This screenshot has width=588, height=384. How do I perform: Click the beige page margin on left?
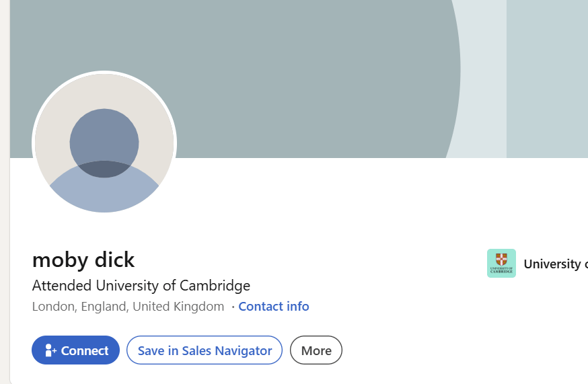pyautogui.click(x=5, y=192)
